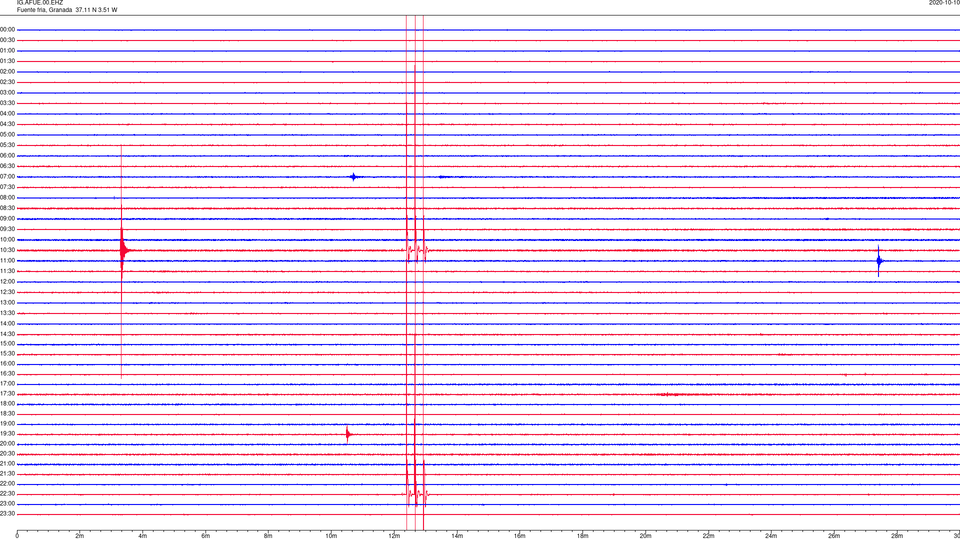Click the 18m tick label on time axis

(583, 536)
